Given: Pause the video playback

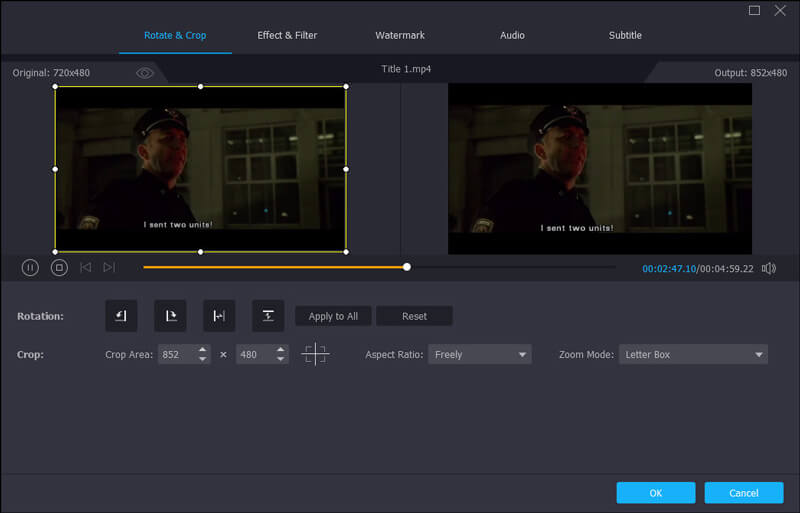Looking at the screenshot, I should 30,267.
